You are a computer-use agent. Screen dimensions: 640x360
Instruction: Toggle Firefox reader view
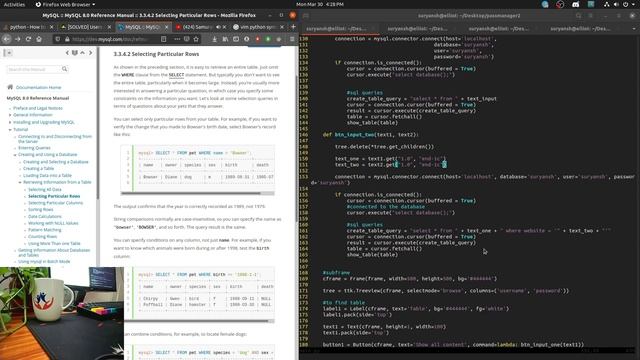point(163,39)
